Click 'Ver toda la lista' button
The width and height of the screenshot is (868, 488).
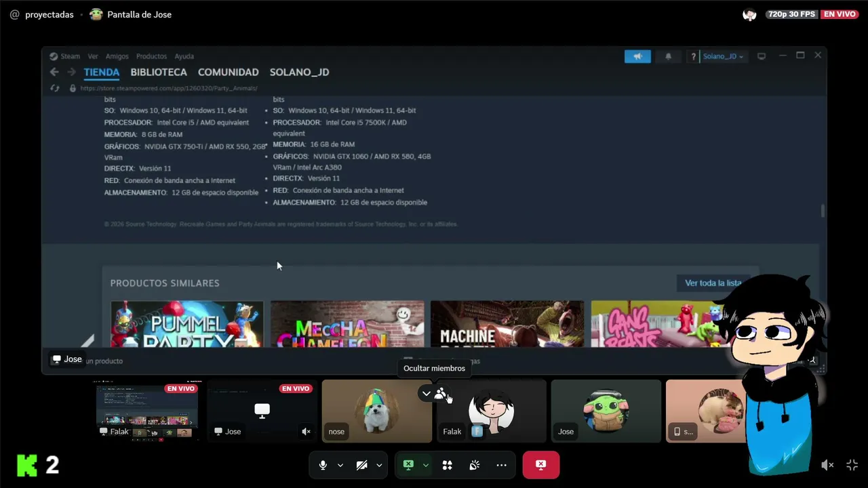(x=713, y=283)
